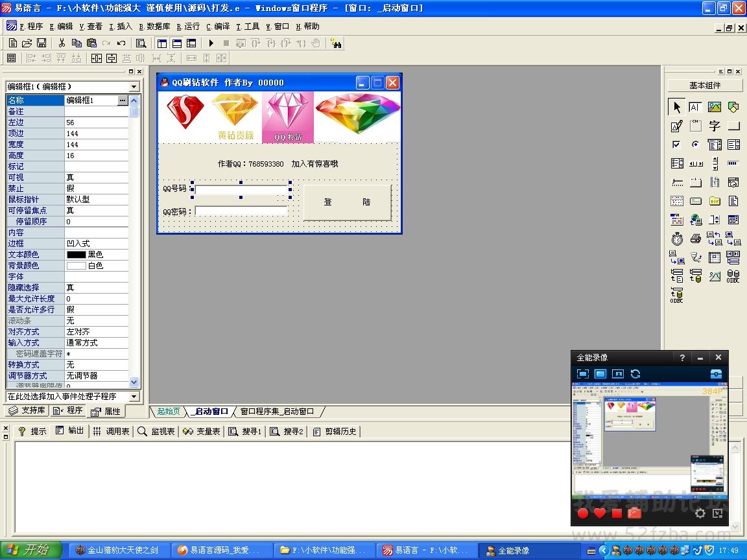Click the Run play arrow icon
This screenshot has width=747, height=560.
(211, 43)
